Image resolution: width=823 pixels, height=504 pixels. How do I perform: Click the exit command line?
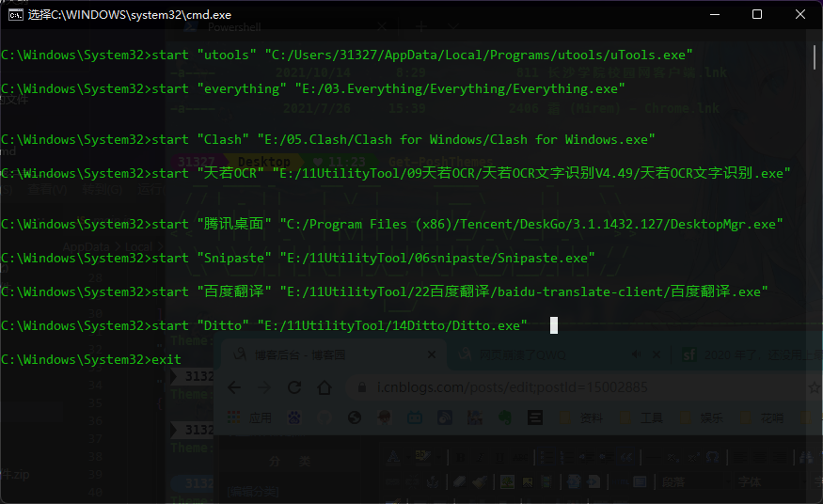click(91, 360)
